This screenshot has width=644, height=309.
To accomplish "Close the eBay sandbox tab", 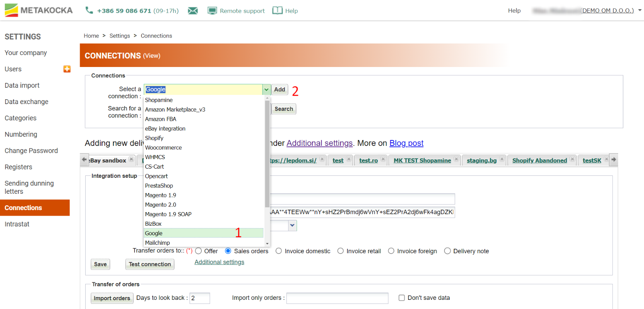I will click(x=131, y=159).
